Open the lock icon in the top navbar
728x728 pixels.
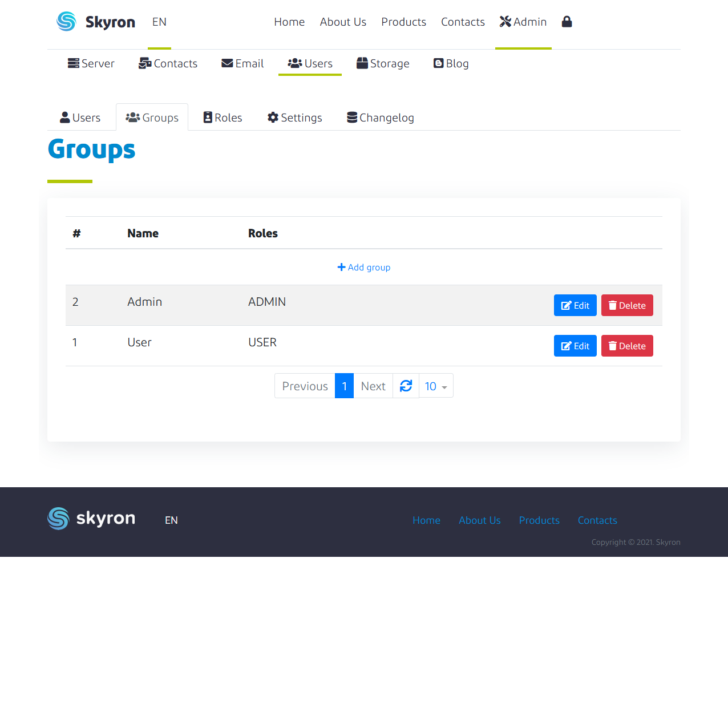567,22
